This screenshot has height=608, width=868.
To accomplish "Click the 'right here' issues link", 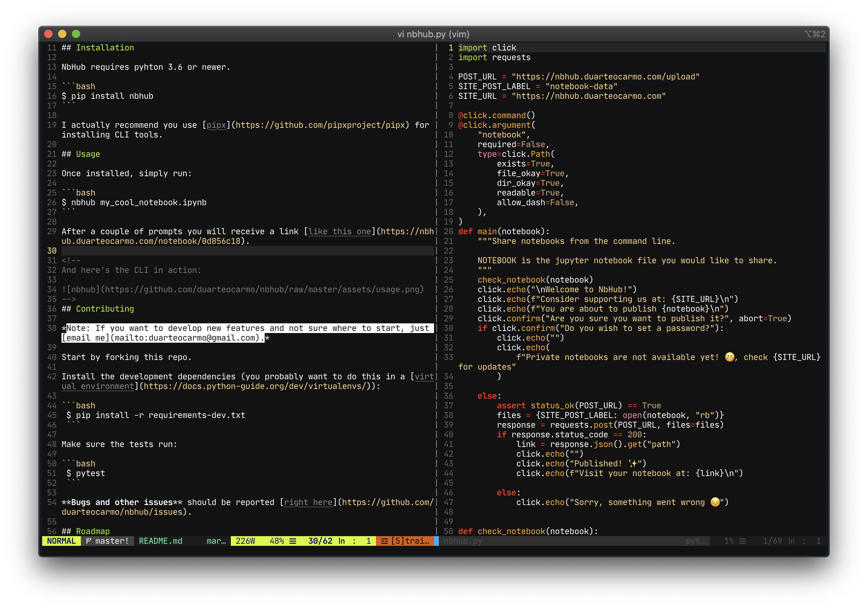I will [x=308, y=502].
